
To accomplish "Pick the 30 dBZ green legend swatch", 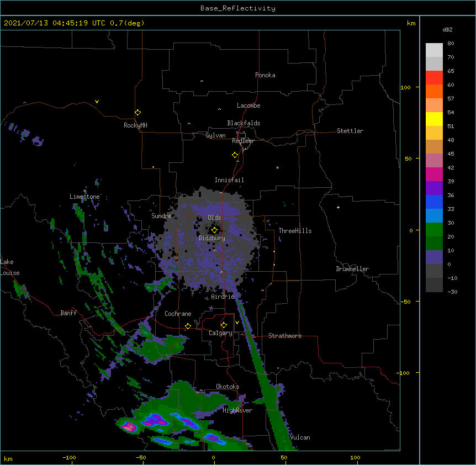I will pos(434,230).
